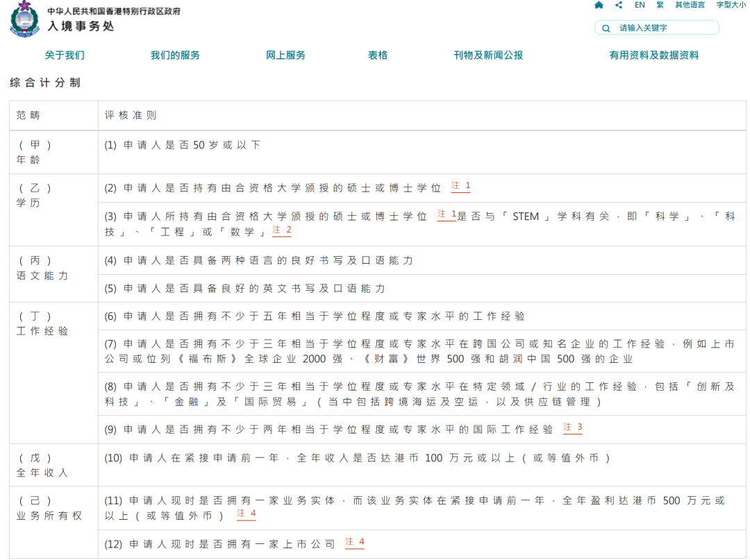Open the 字型大小 font size setting

731,5
